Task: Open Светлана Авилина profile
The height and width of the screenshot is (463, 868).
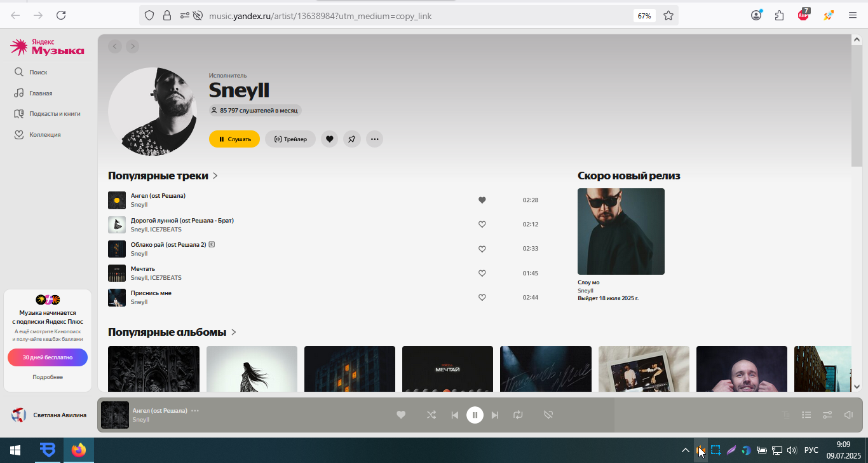Action: pyautogui.click(x=49, y=415)
